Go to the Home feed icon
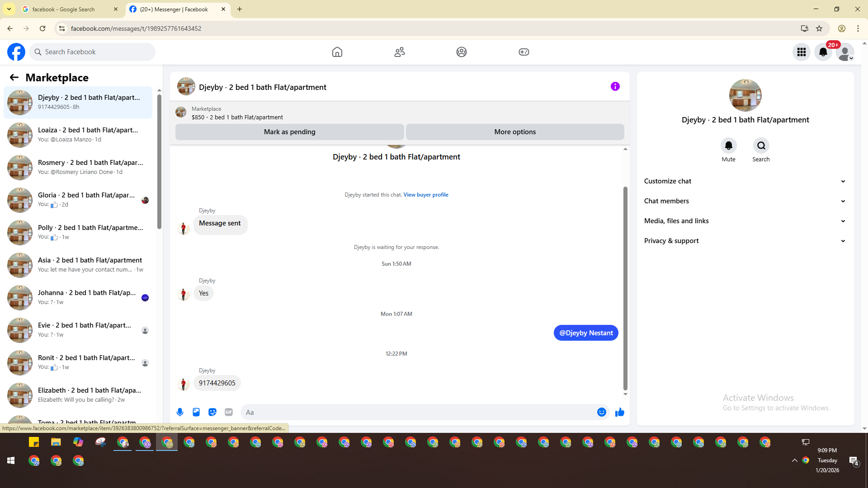This screenshot has width=868, height=488. click(337, 52)
